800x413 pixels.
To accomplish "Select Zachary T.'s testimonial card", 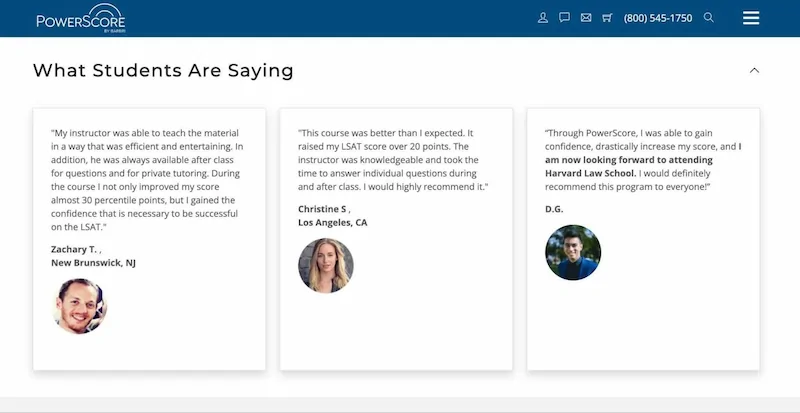I will pyautogui.click(x=149, y=239).
